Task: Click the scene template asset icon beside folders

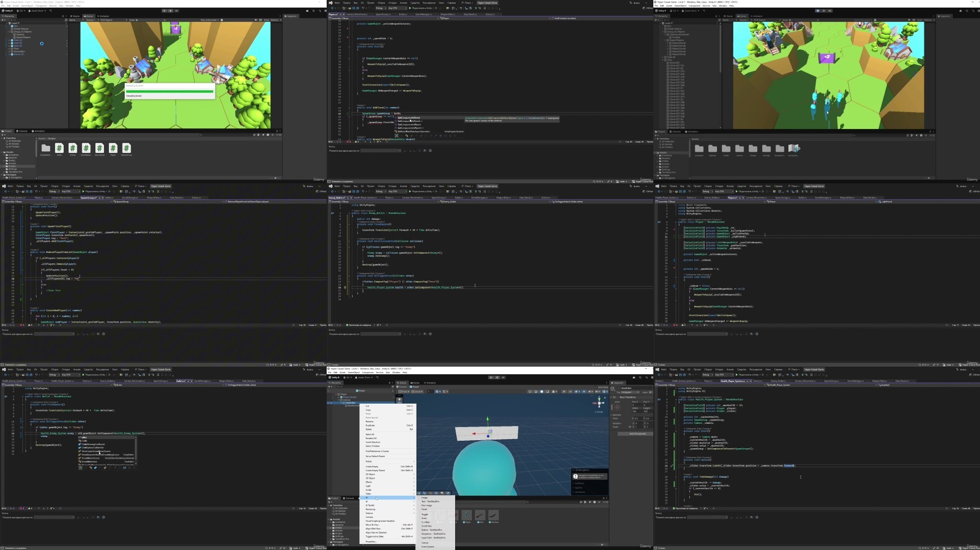Action: point(793,149)
